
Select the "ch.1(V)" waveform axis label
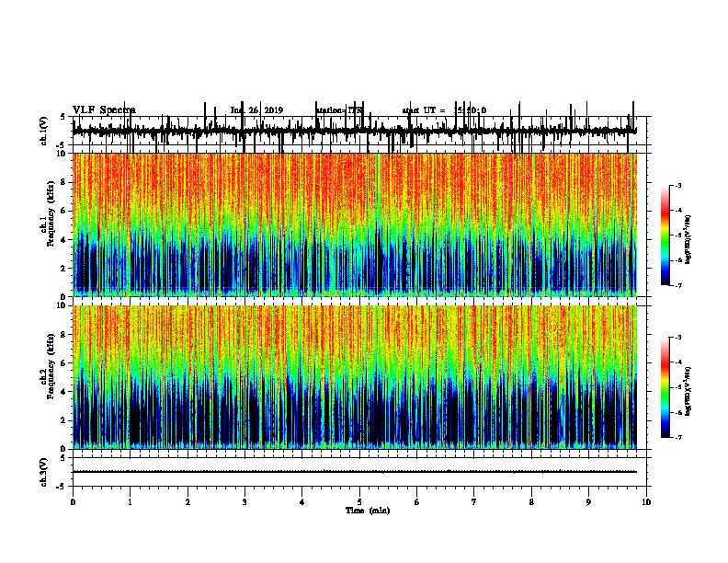click(x=43, y=131)
